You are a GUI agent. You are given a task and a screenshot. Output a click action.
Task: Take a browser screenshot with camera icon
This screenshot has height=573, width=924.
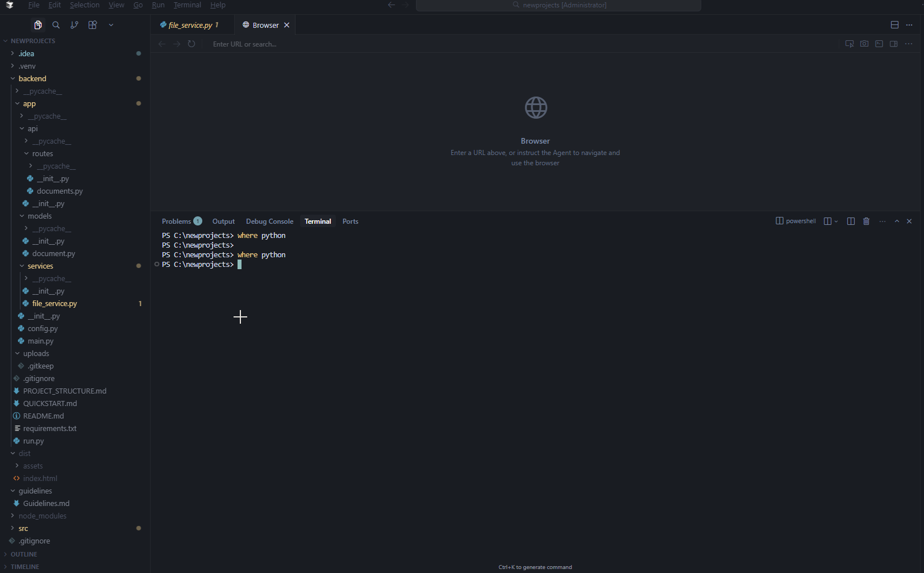tap(864, 44)
